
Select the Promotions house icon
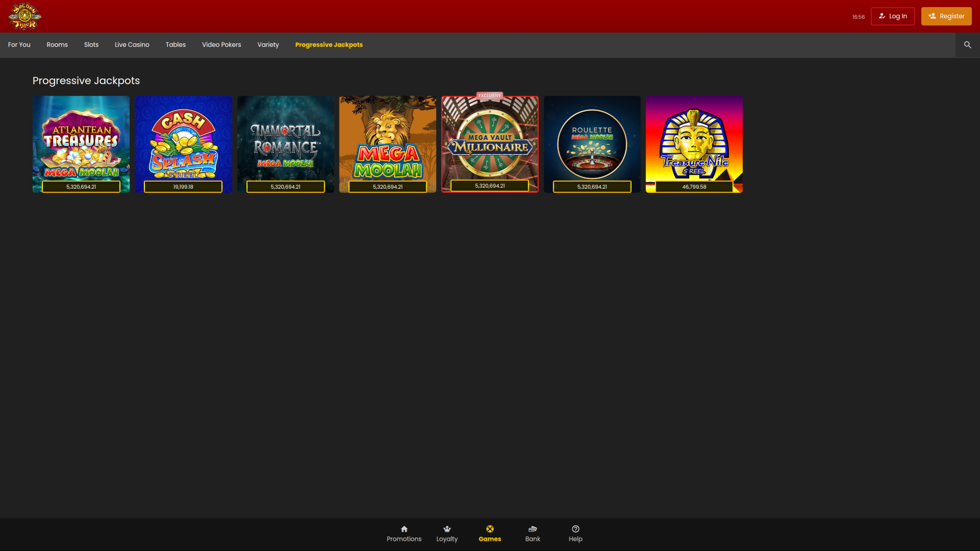click(404, 529)
